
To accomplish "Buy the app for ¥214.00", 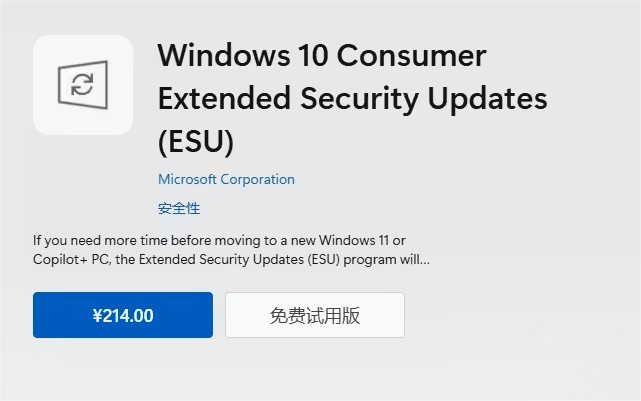I will pyautogui.click(x=123, y=315).
